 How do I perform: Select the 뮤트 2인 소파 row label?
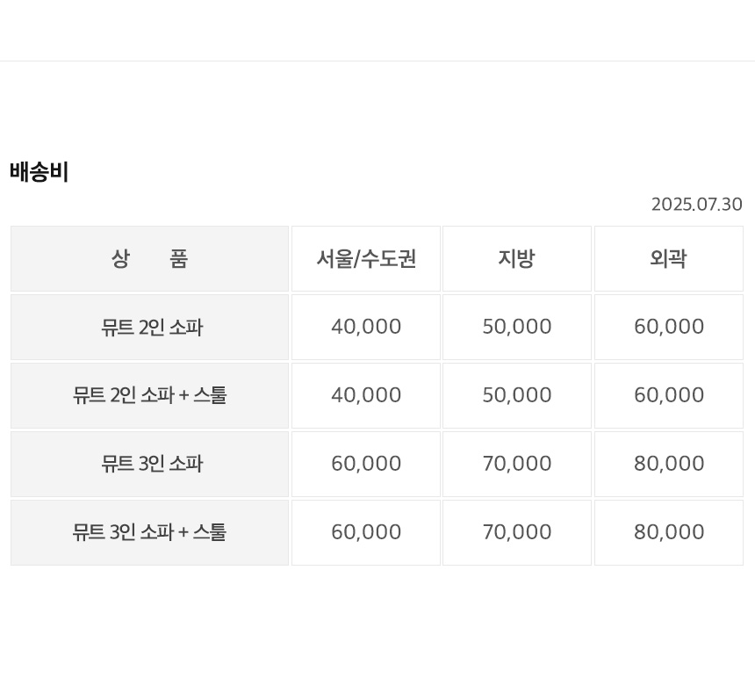click(x=151, y=328)
